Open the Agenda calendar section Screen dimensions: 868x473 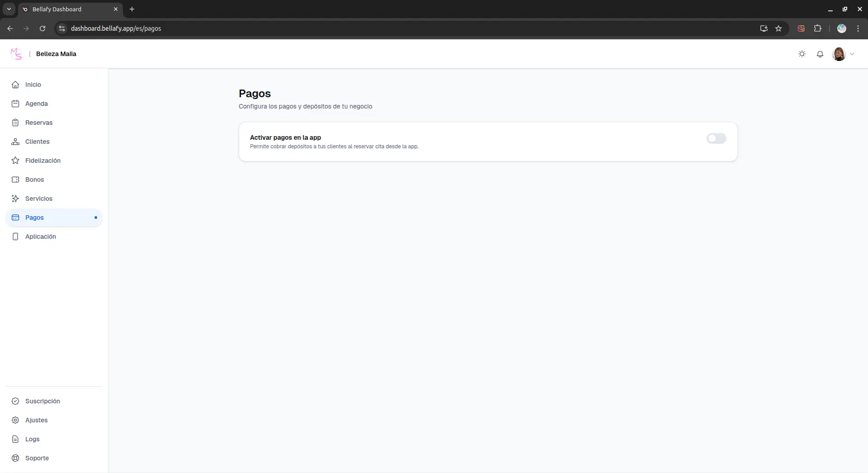[x=37, y=104]
